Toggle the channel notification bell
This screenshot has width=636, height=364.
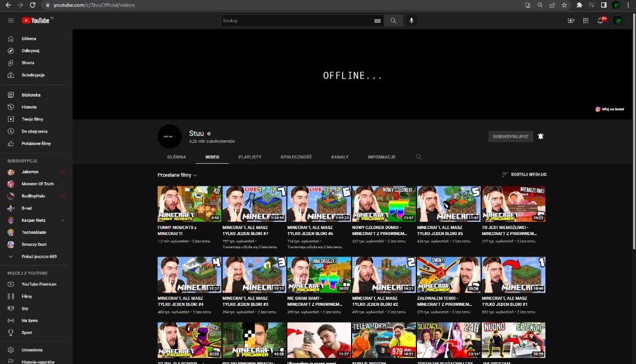click(541, 137)
